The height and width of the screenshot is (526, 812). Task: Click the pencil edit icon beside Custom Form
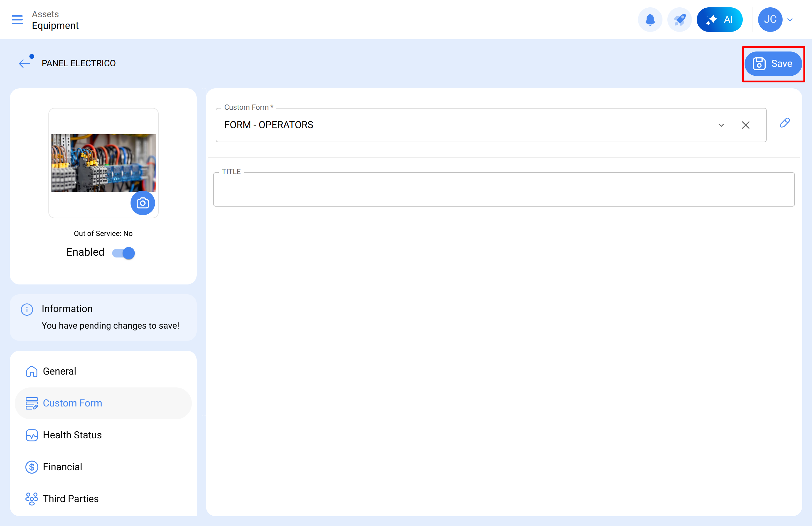pos(785,123)
